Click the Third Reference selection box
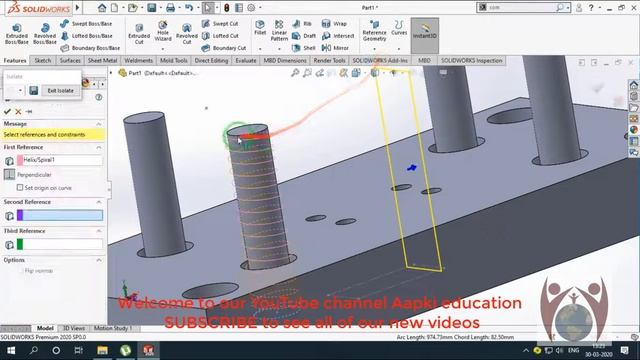 coord(60,244)
